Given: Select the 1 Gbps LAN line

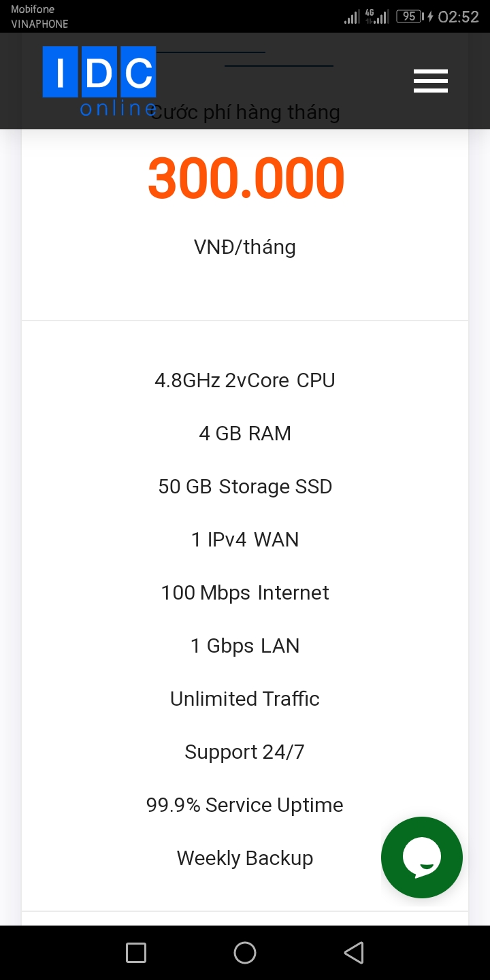Looking at the screenshot, I should (245, 646).
